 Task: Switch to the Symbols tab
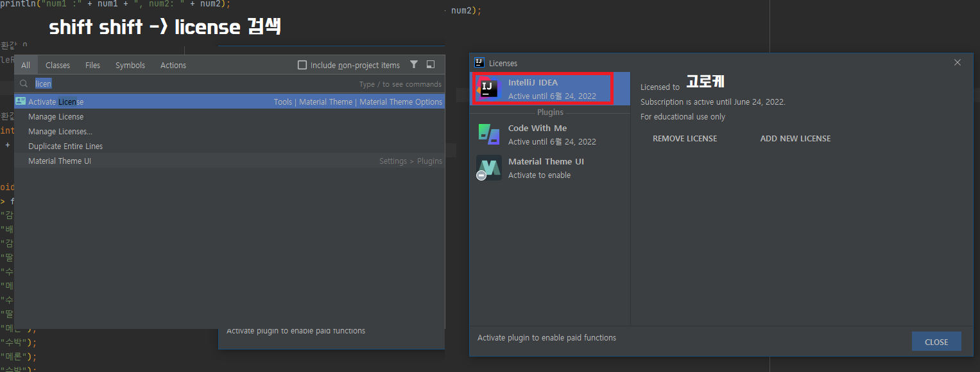[x=130, y=65]
